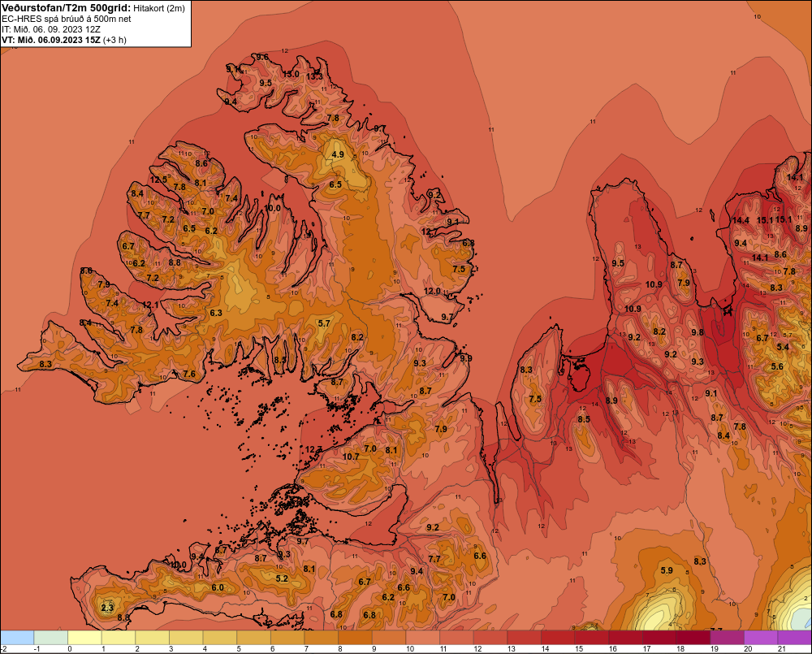812x654 pixels.
Task: Click the 6.0 temperature value
Action: 218,587
